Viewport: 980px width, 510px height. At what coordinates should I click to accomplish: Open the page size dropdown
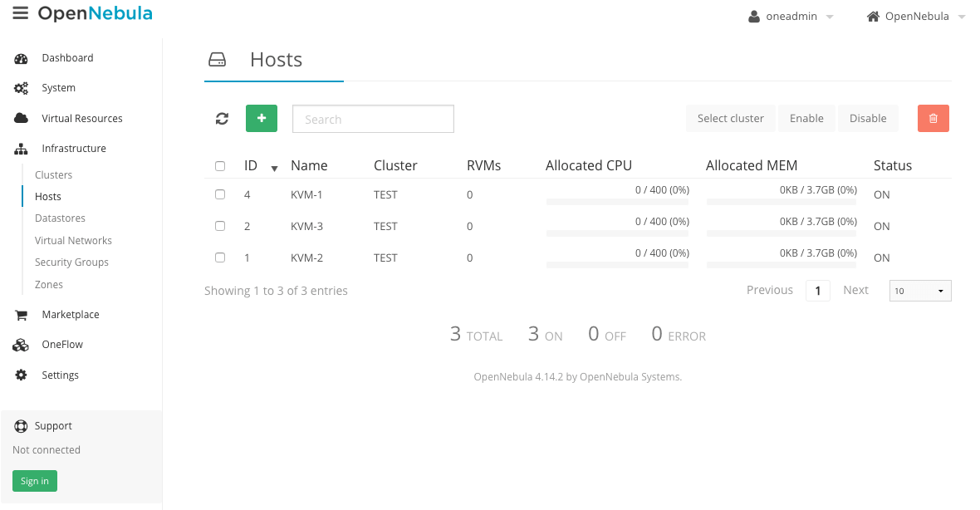(x=919, y=291)
